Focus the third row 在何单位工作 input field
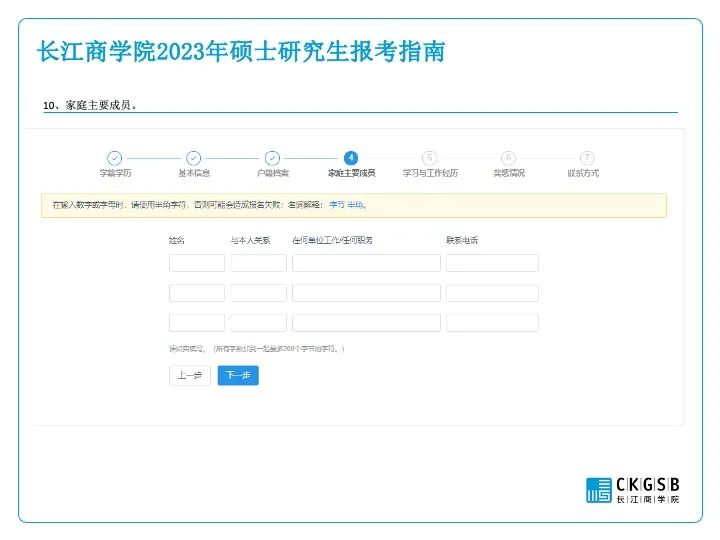 click(366, 323)
